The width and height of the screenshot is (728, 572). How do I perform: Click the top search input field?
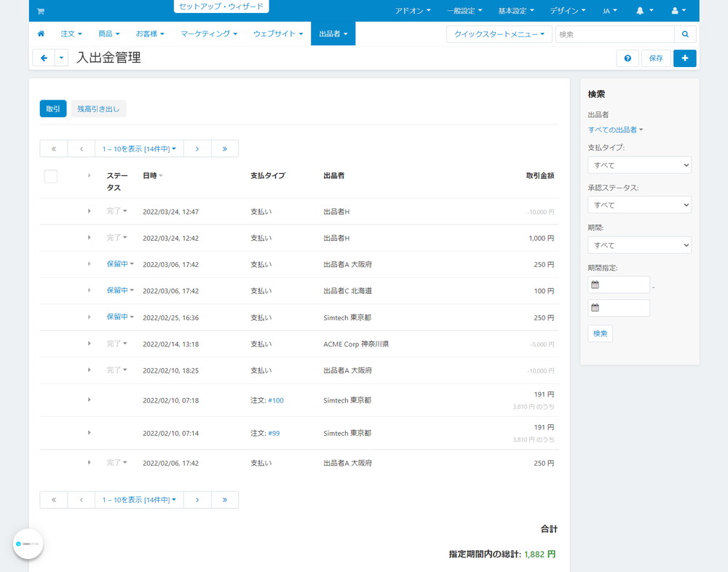(614, 34)
